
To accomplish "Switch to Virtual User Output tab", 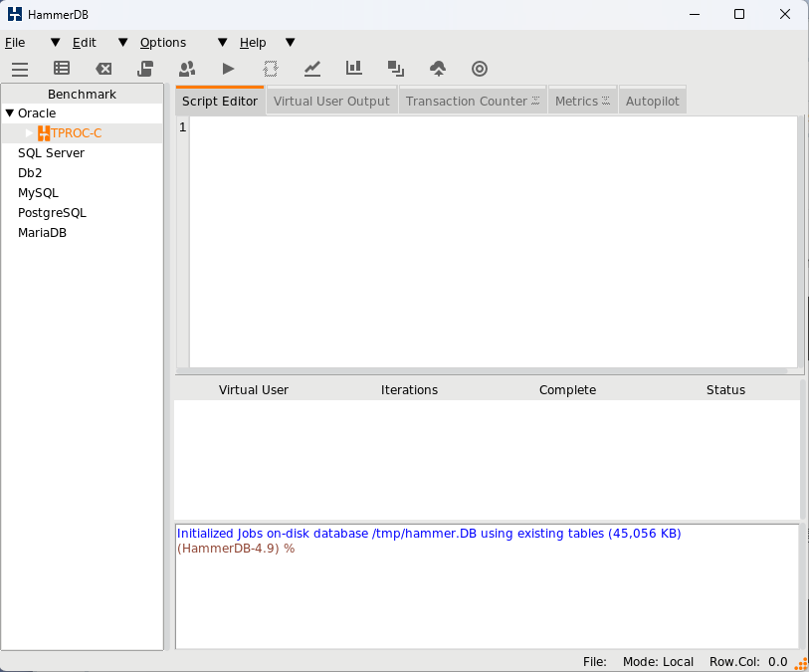I will [x=331, y=102].
